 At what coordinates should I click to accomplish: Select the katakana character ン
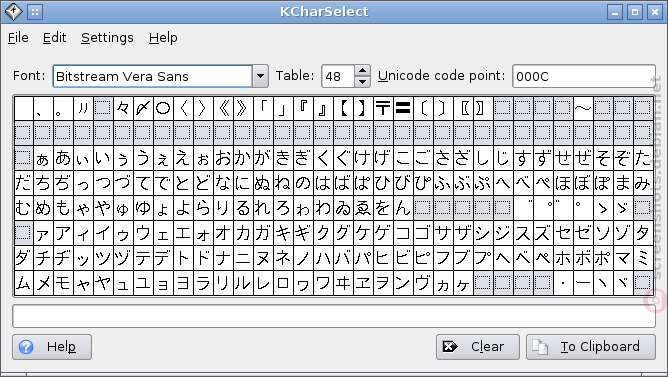[403, 282]
